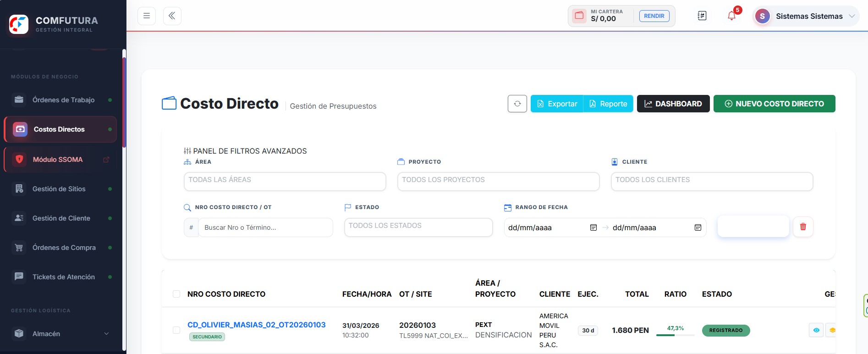
Task: Open the Todos los Estados dropdown
Action: pos(418,227)
